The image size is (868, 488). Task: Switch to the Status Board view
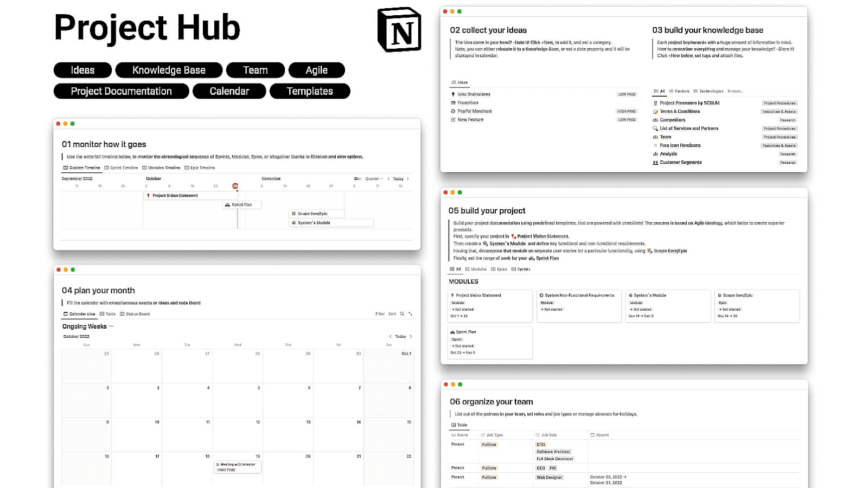pyautogui.click(x=137, y=313)
